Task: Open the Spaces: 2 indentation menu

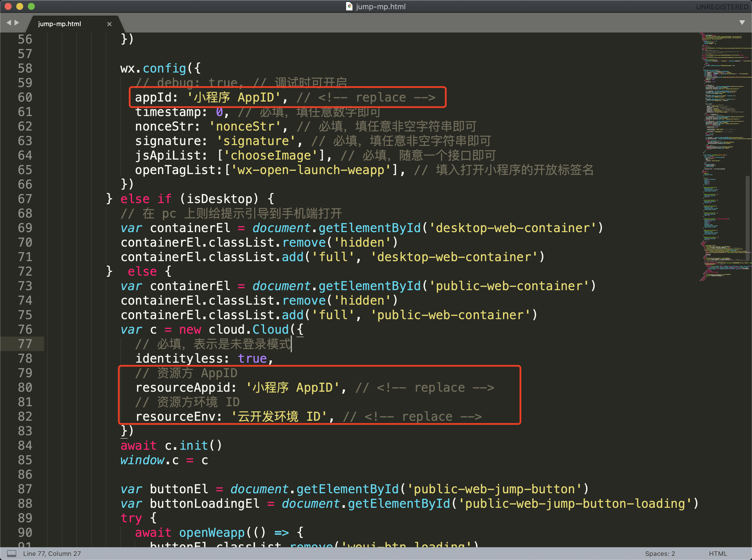Action: pos(659,554)
